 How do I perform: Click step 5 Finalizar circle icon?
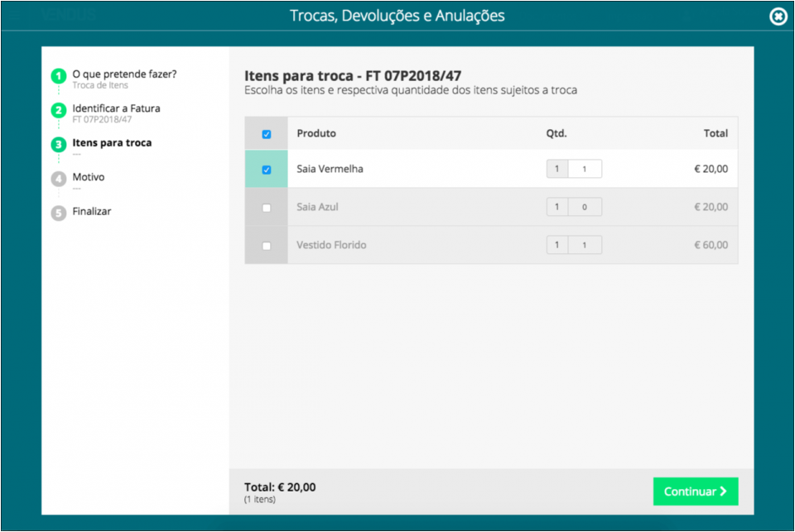(x=58, y=213)
